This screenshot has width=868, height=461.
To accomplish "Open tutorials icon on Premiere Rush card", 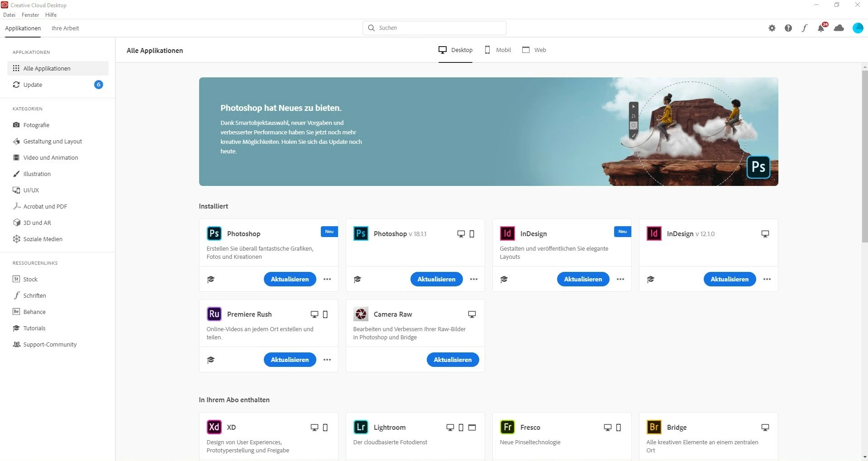I will (211, 360).
